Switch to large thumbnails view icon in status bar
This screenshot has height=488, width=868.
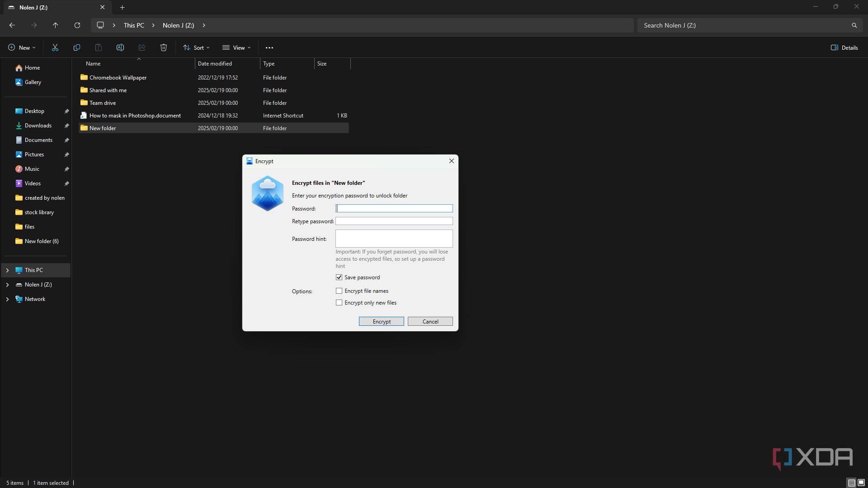[861, 483]
